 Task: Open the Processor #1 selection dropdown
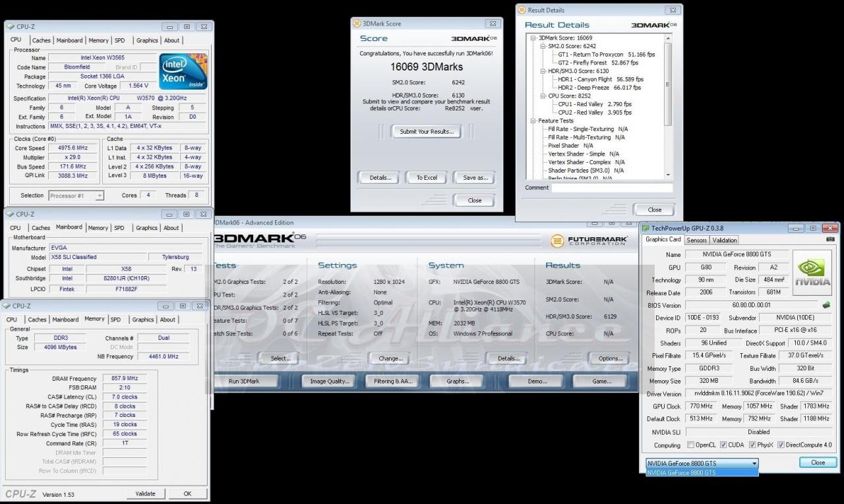tap(99, 196)
